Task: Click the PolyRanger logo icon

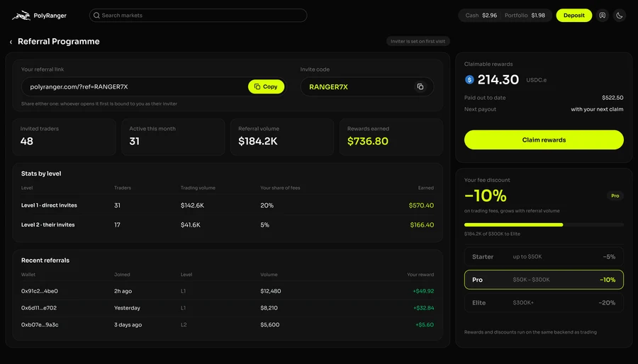Action: [x=21, y=16]
